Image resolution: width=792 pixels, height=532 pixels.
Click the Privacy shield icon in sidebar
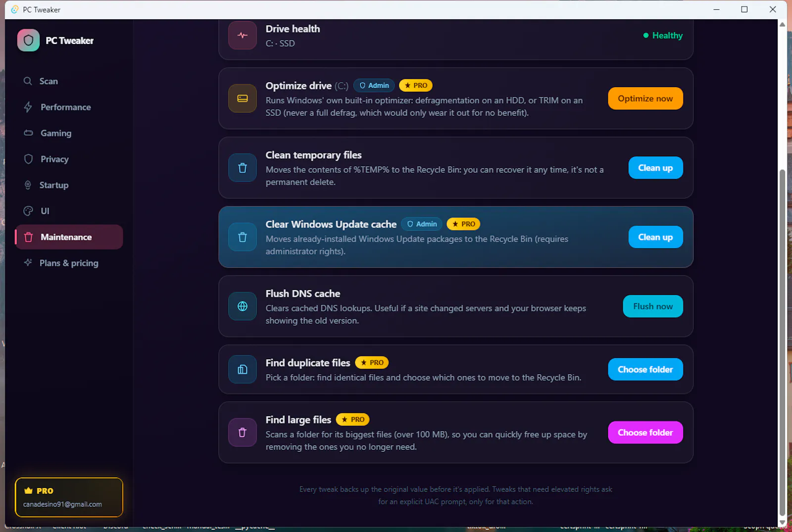(28, 159)
